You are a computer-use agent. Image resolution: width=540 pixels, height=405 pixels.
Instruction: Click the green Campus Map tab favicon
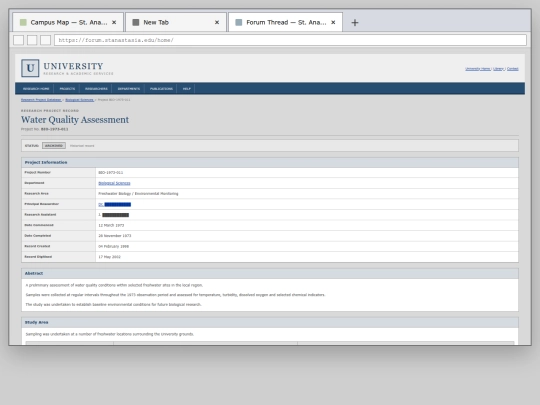pyautogui.click(x=23, y=22)
